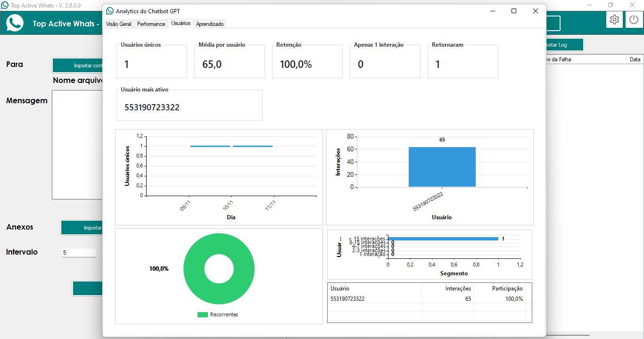
Task: Close the Analytics do Chatbot GPT window
Action: (x=535, y=11)
